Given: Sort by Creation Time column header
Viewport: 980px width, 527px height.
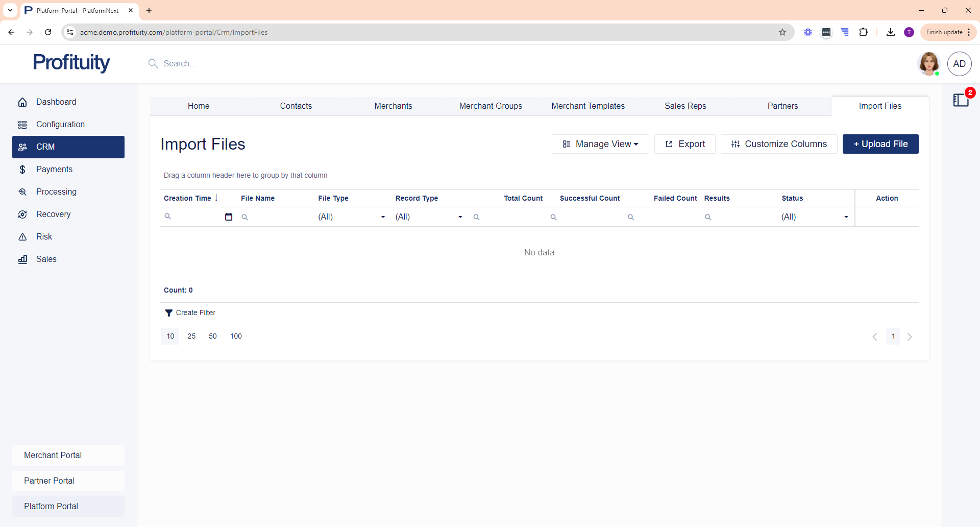Looking at the screenshot, I should click(187, 198).
